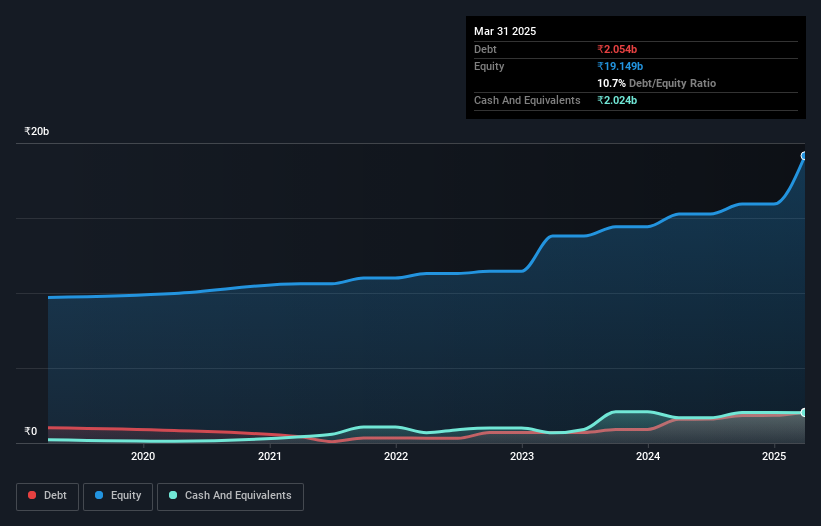The width and height of the screenshot is (821, 526).
Task: Click the ₹19.149b equity value
Action: pyautogui.click(x=620, y=66)
